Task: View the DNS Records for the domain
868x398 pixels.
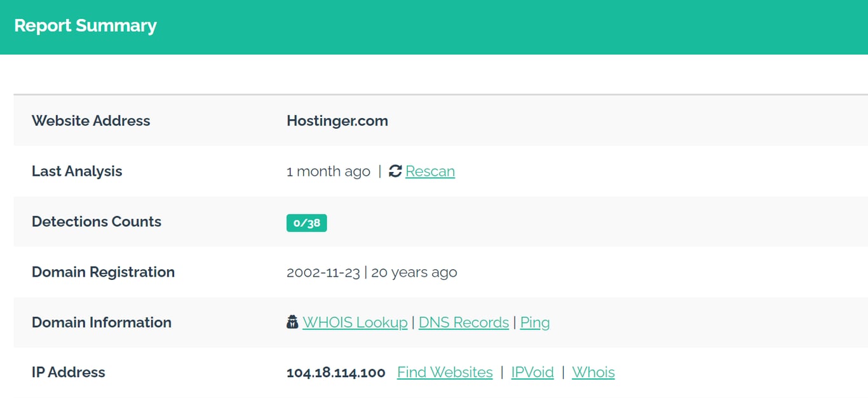Action: (463, 322)
